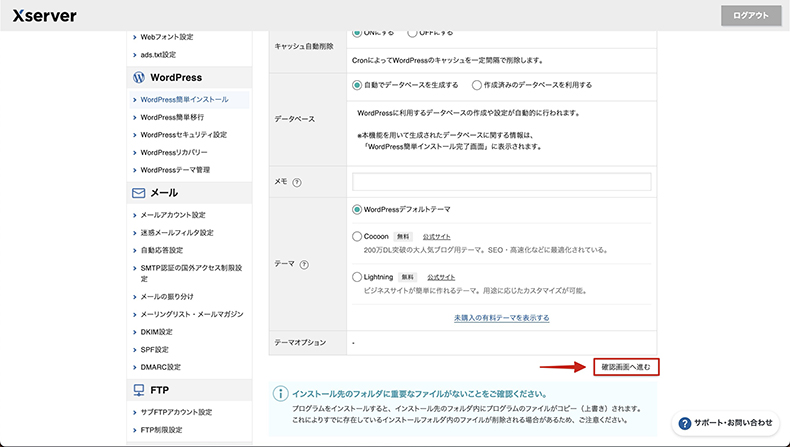Open DKIM設定 menu item
The height and width of the screenshot is (447, 790).
(156, 332)
